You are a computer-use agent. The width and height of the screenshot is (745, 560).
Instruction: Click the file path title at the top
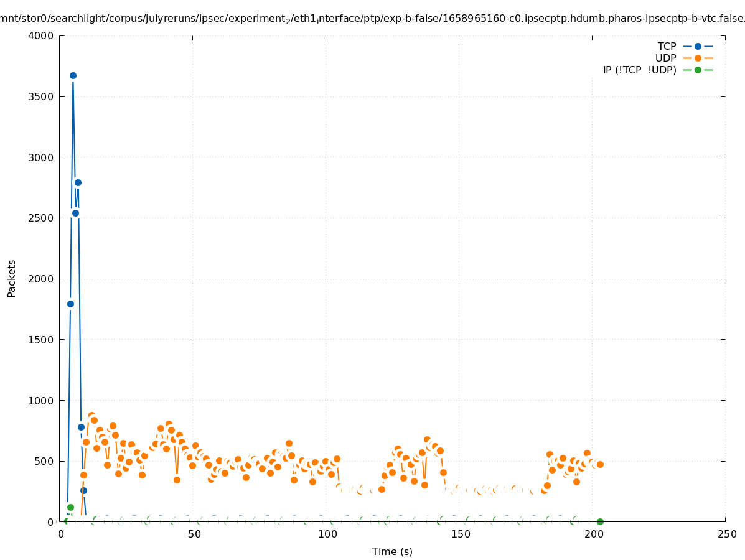tap(372, 19)
